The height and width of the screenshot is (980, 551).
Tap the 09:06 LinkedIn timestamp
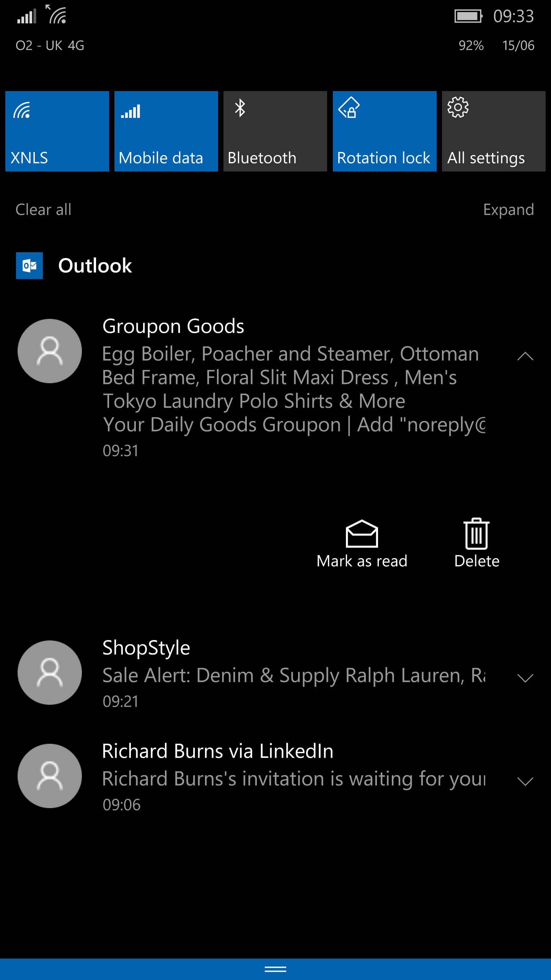121,805
